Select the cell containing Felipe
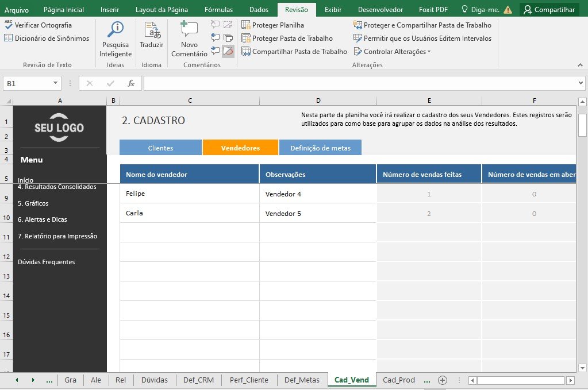 [x=189, y=194]
